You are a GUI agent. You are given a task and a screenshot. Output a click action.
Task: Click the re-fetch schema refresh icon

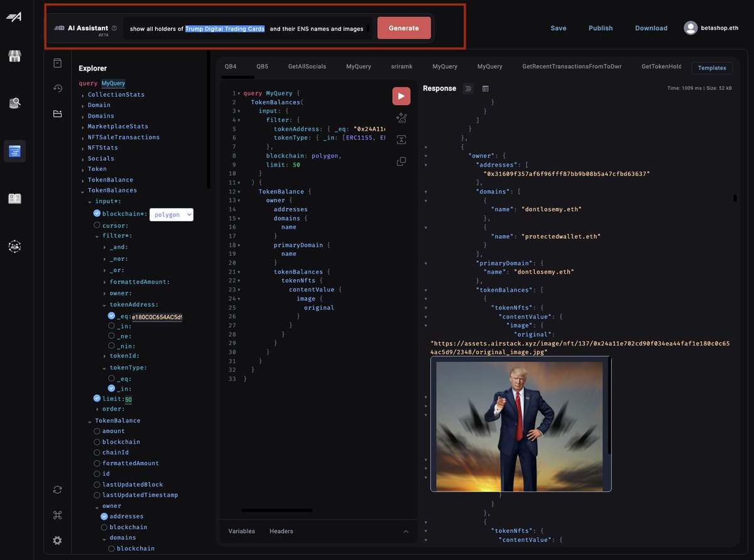click(57, 490)
